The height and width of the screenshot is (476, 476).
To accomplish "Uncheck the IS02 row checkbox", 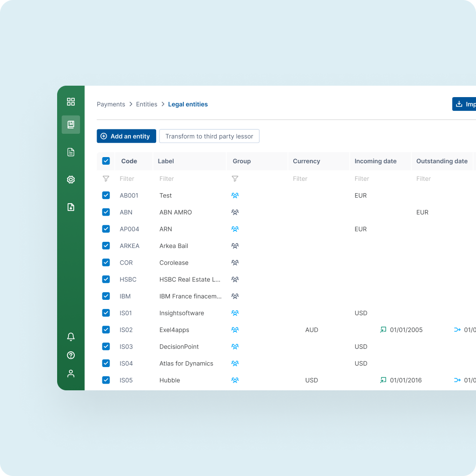I will (x=106, y=330).
